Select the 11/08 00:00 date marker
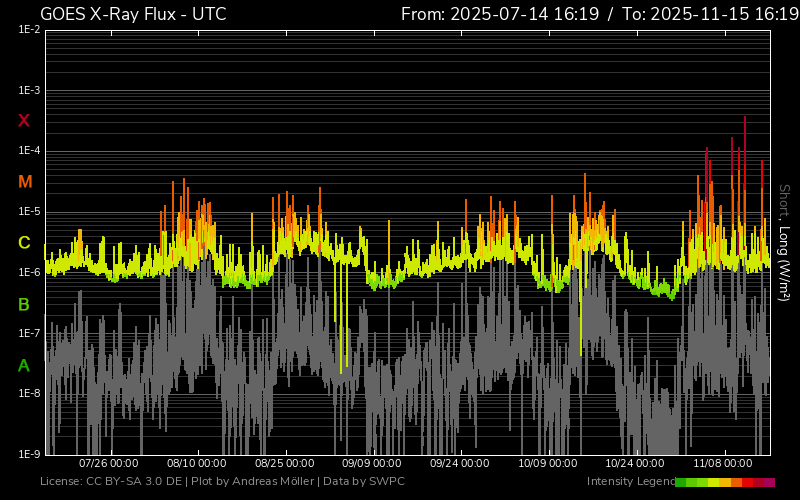The width and height of the screenshot is (800, 500). [723, 464]
